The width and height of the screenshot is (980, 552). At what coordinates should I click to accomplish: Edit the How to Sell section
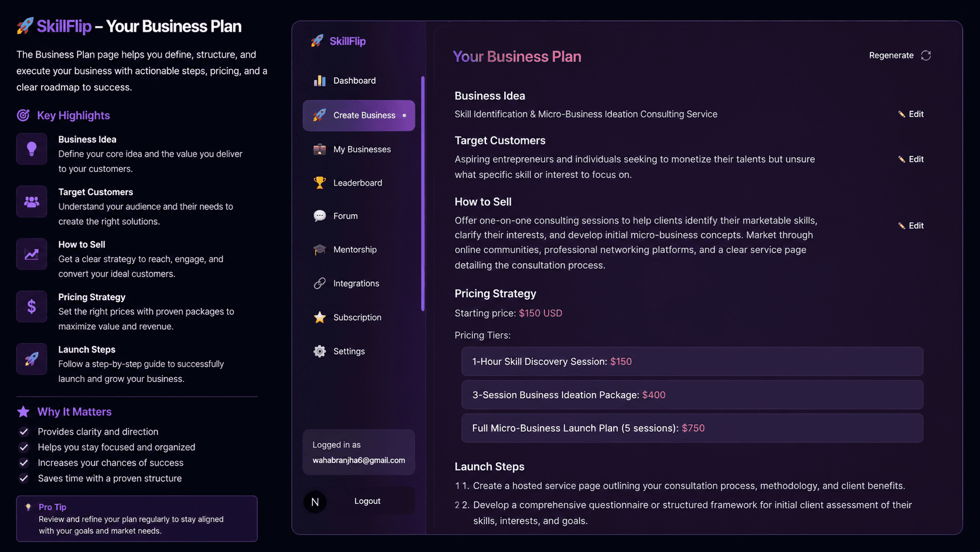911,225
